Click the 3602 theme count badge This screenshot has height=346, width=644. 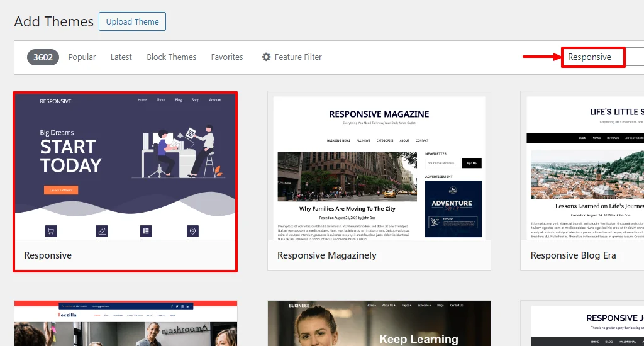pos(43,57)
